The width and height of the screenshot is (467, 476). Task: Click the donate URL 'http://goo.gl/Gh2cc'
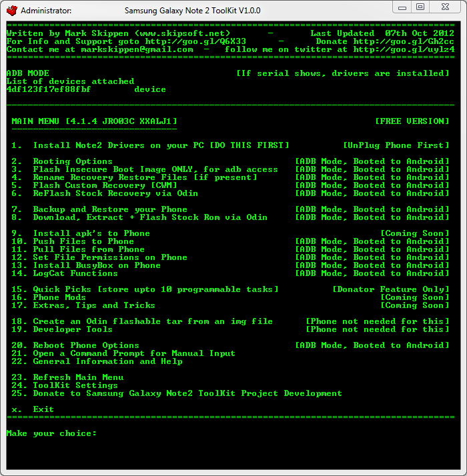tap(404, 41)
